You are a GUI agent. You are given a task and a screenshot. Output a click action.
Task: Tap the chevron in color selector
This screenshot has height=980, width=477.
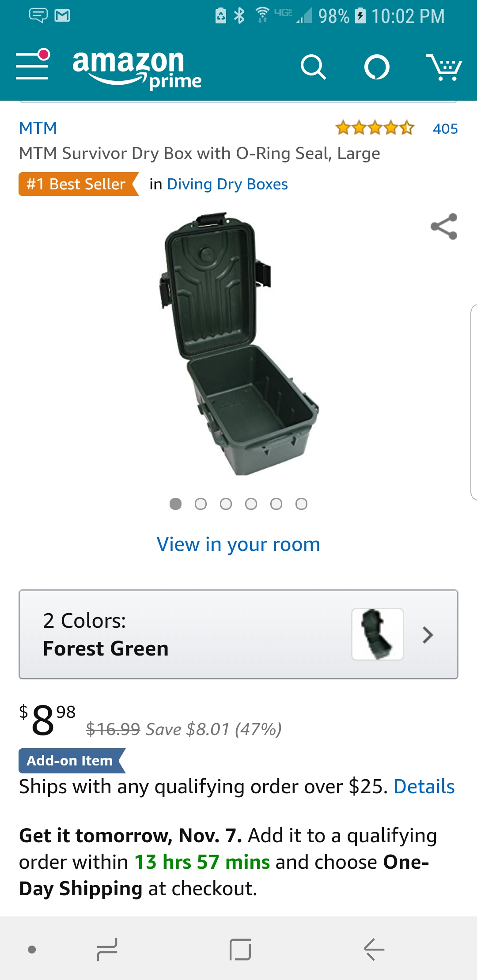click(427, 635)
